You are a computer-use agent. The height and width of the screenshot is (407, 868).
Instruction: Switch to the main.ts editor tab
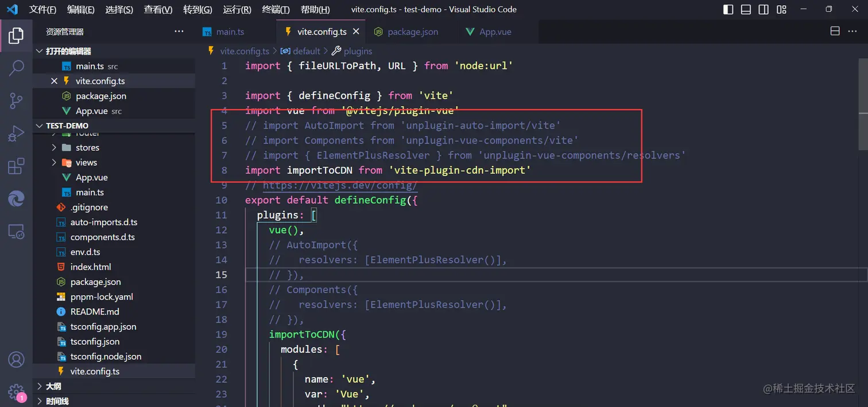pyautogui.click(x=230, y=32)
